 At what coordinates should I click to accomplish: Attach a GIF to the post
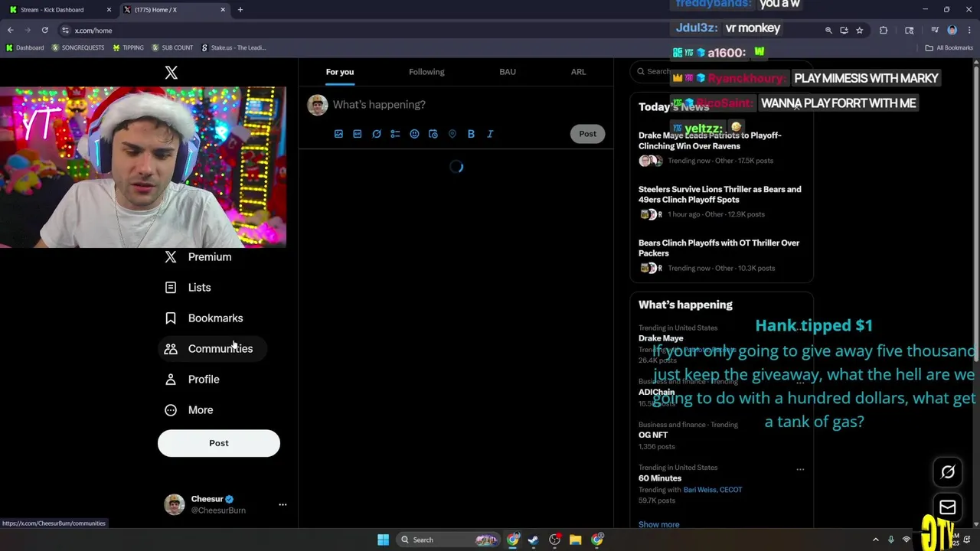(358, 134)
